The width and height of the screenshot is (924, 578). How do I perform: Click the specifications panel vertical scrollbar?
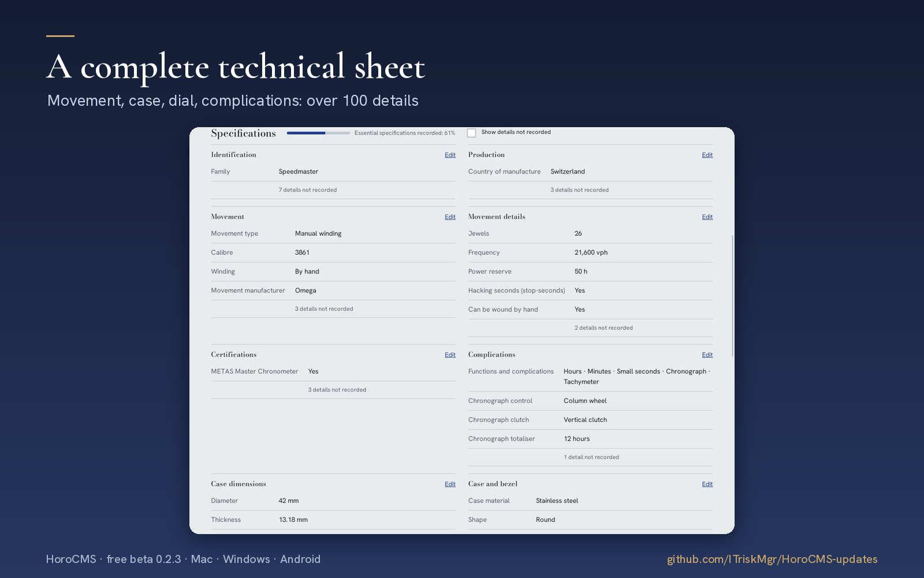click(x=733, y=295)
